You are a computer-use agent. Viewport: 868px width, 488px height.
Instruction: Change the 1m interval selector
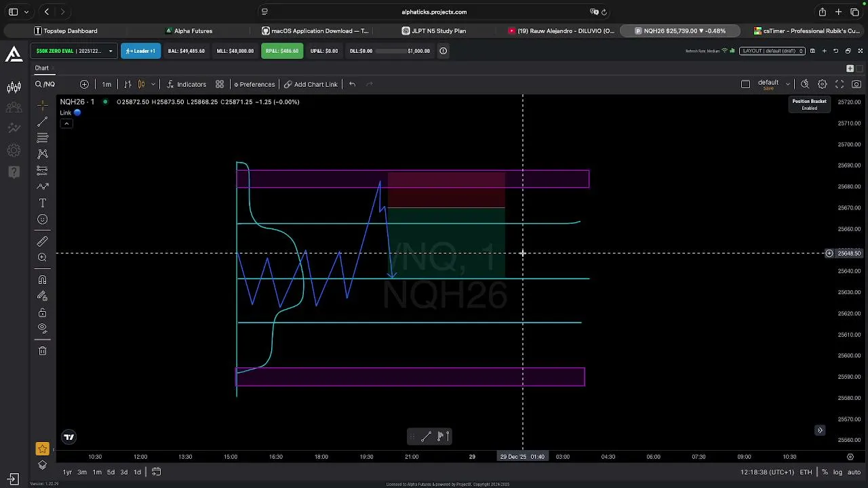coord(106,84)
